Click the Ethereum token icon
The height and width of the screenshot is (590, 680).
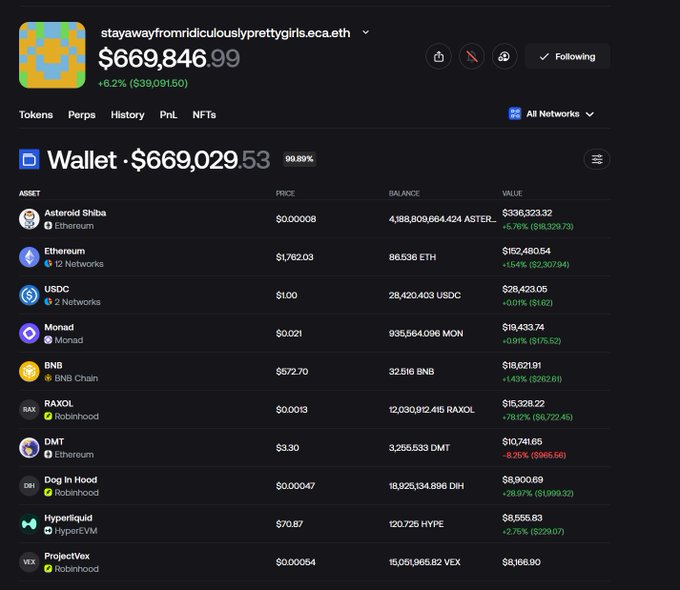tap(29, 257)
